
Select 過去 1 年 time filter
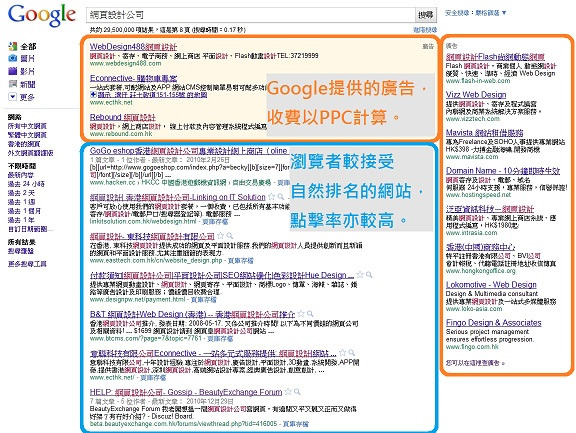pos(21,220)
